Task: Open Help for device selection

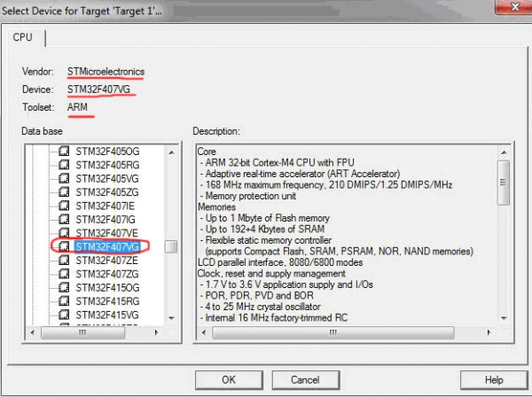Action: pyautogui.click(x=494, y=379)
